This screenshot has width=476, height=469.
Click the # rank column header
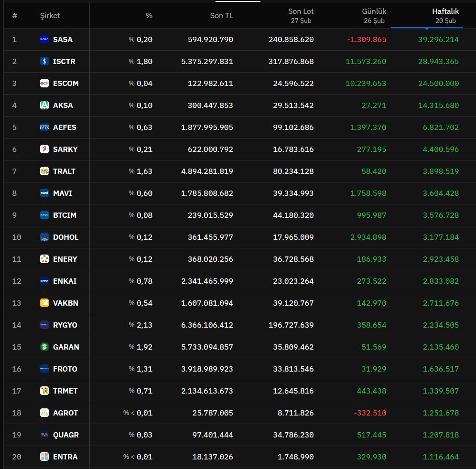click(x=14, y=16)
